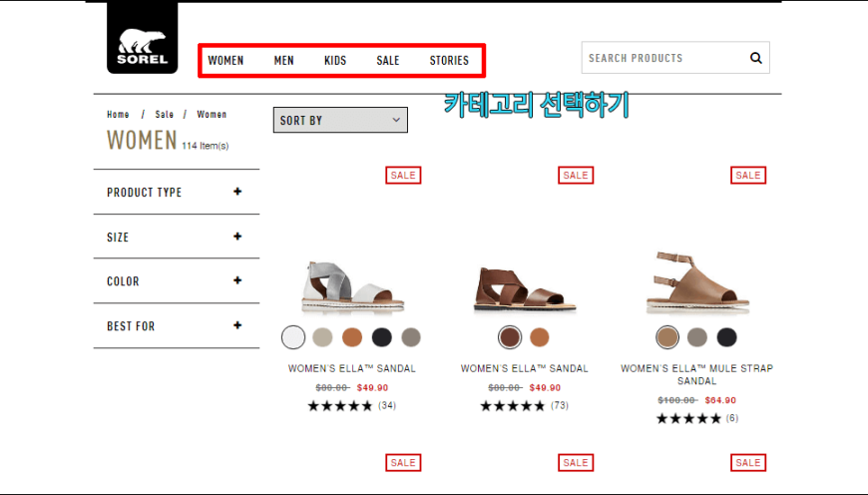868x495 pixels.
Task: Click the star rating with 6 reviews
Action: click(x=688, y=418)
